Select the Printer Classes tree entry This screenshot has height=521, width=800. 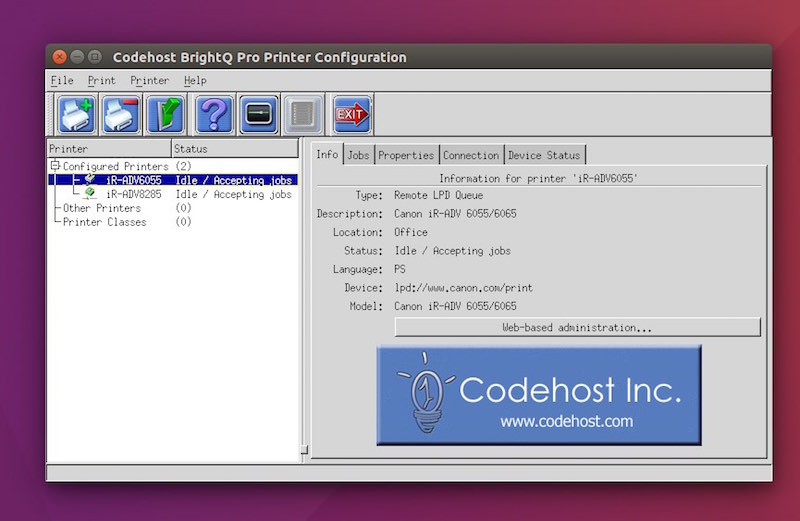[x=104, y=222]
